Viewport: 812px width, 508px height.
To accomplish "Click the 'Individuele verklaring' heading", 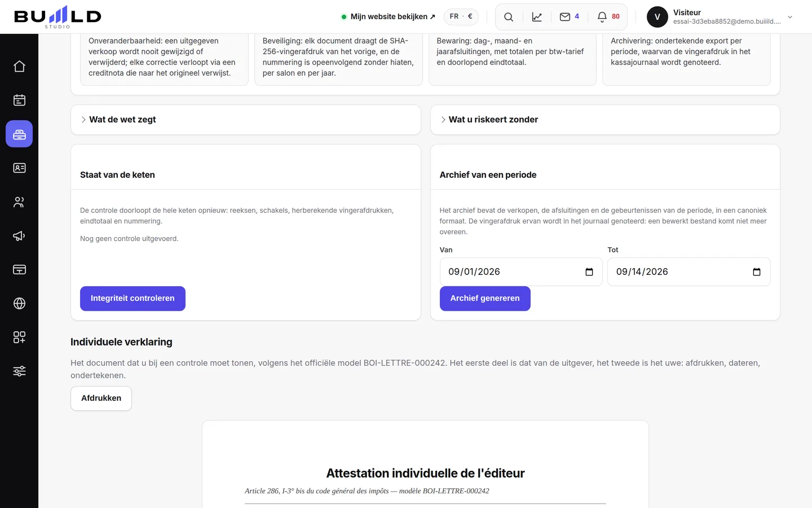I will click(121, 342).
